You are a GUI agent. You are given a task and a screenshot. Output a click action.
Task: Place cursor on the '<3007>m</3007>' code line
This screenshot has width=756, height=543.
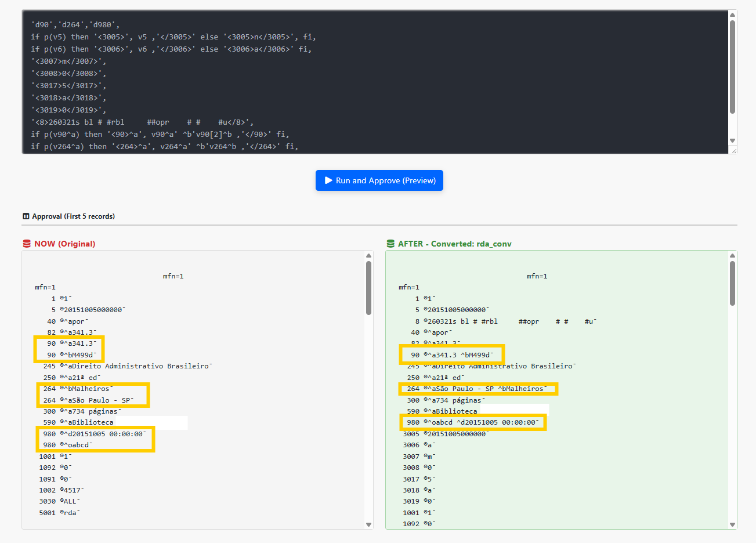coord(68,61)
